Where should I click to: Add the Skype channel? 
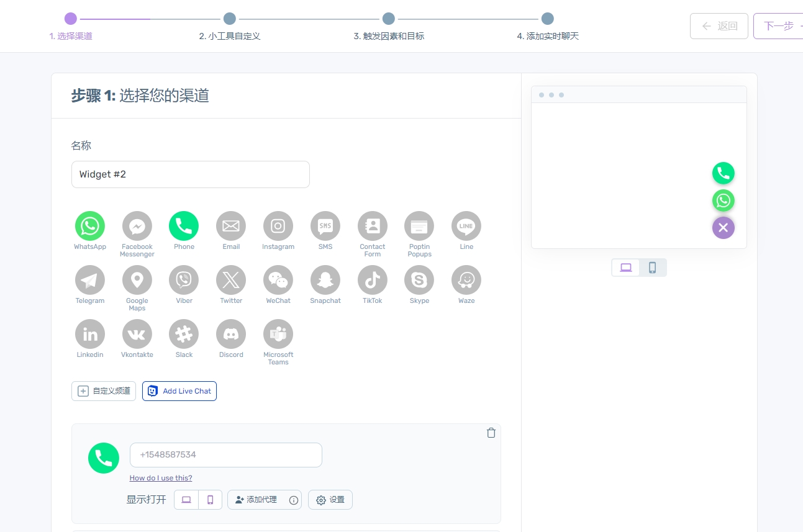pyautogui.click(x=419, y=280)
